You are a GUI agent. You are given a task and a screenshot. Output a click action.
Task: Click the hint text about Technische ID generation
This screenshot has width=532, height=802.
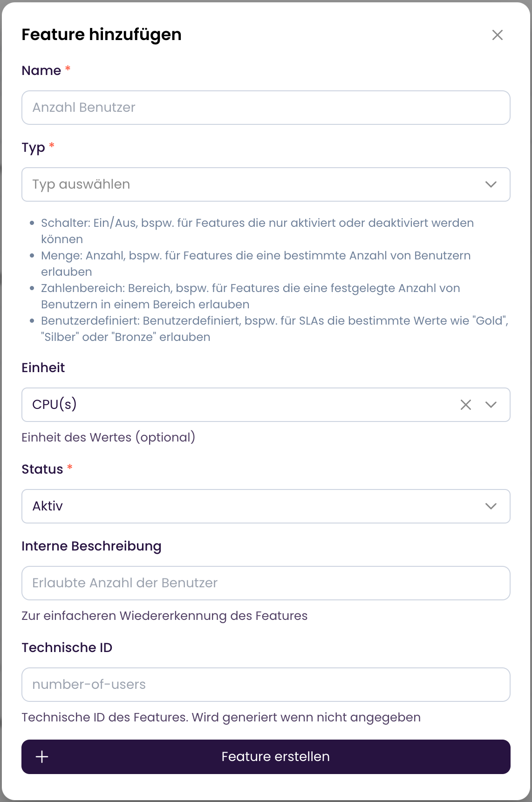click(221, 717)
